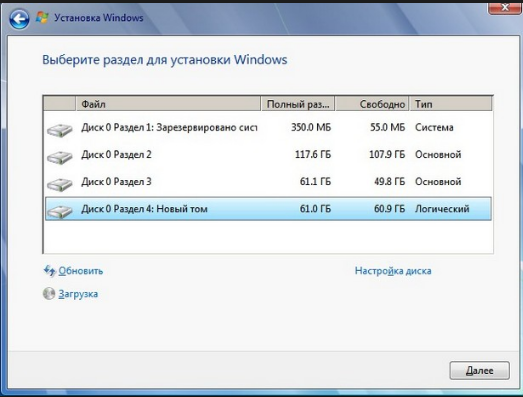Image resolution: width=523 pixels, height=397 pixels.
Task: Sort by the Файл column header
Action: click(x=168, y=104)
